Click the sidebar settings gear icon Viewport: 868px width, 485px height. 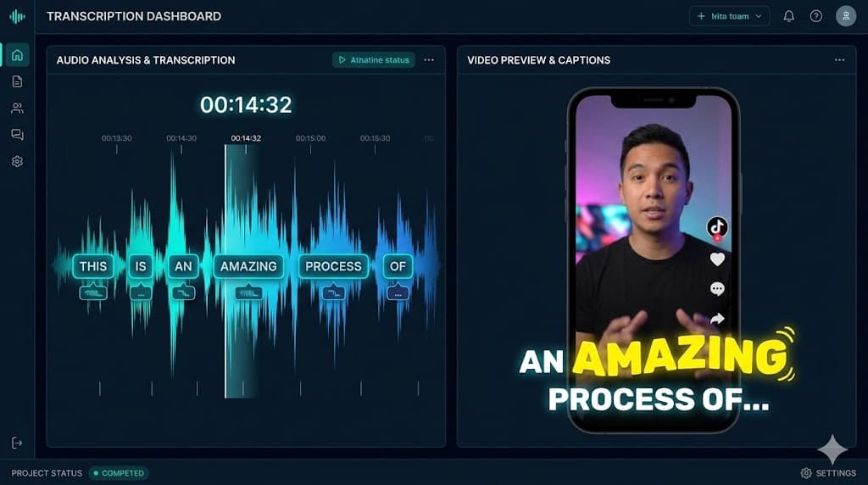(17, 161)
